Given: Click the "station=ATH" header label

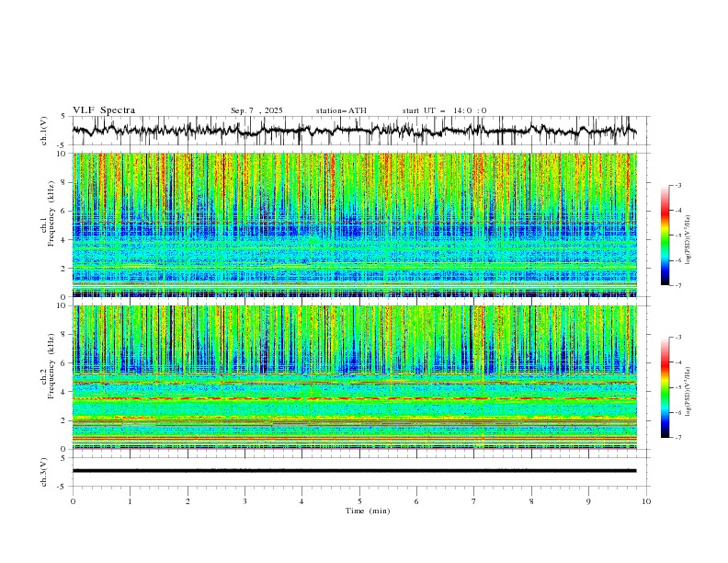Looking at the screenshot, I should point(341,110).
